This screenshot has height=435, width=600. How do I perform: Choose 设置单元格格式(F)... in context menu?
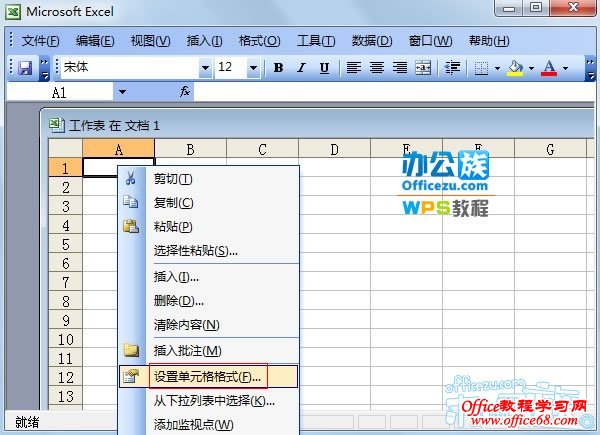click(209, 376)
